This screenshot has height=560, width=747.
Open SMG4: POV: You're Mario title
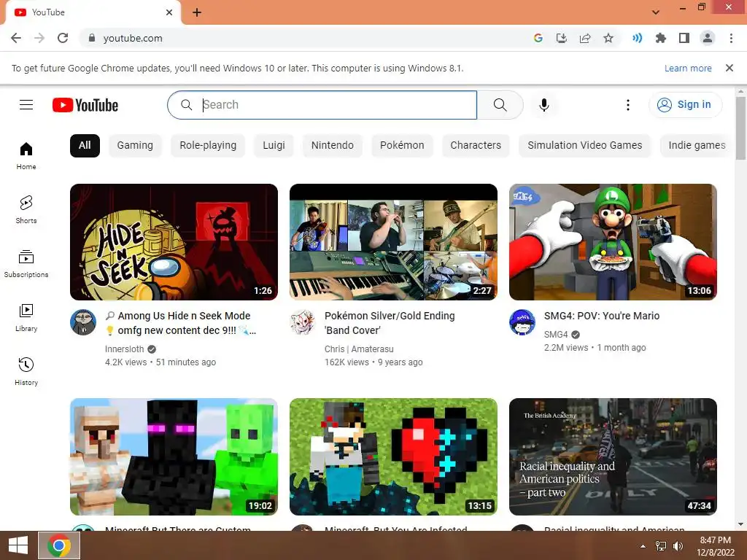click(x=602, y=316)
